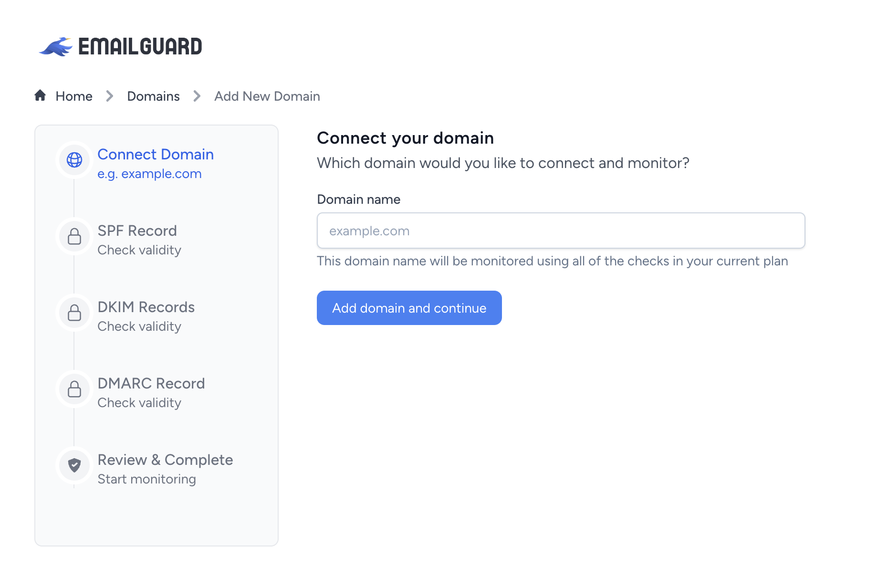Click the chevron after Home breadcrumb
The image size is (877, 588).
pos(110,96)
